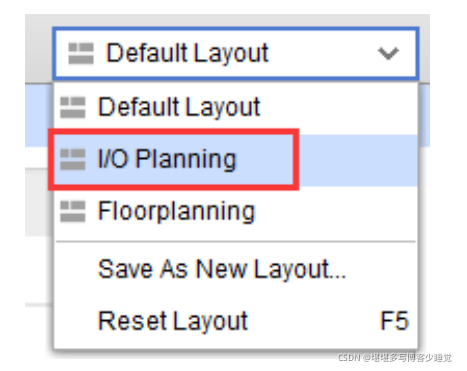Open Save As New Layout... dialog
The image size is (467, 371).
222,269
